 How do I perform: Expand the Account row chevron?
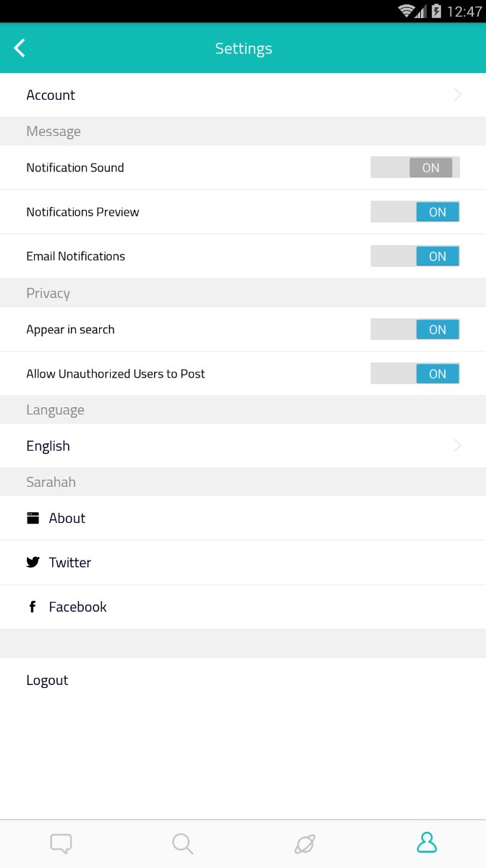pyautogui.click(x=457, y=95)
